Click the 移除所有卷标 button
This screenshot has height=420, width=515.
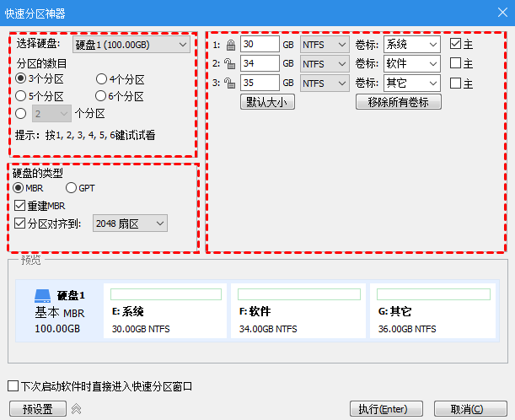(x=399, y=102)
